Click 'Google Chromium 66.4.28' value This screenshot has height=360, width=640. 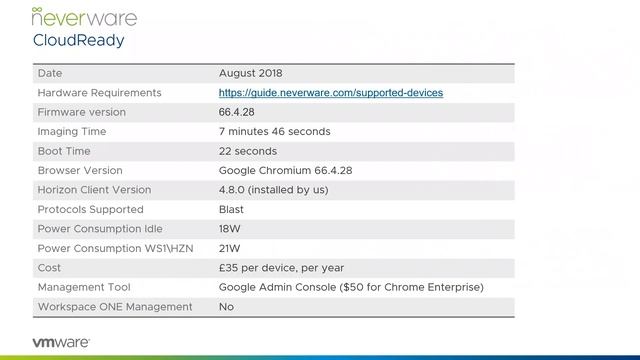(285, 170)
